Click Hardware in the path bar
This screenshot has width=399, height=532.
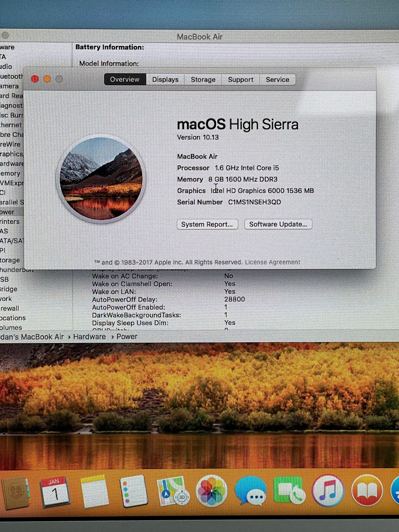[x=89, y=337]
